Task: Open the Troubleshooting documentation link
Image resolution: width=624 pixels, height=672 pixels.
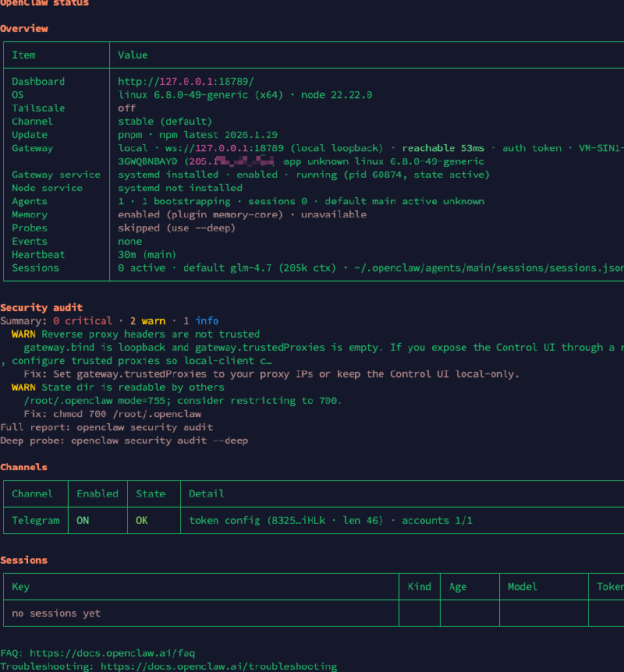Action: click(x=218, y=667)
